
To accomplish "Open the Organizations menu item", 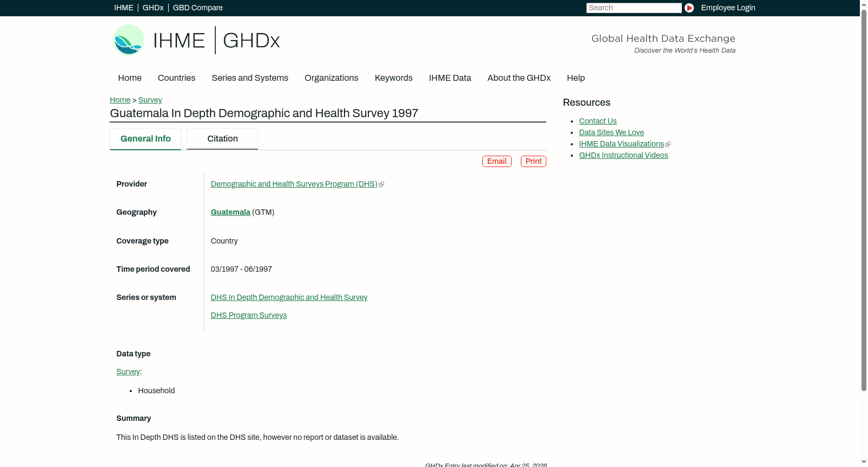I will [x=331, y=78].
